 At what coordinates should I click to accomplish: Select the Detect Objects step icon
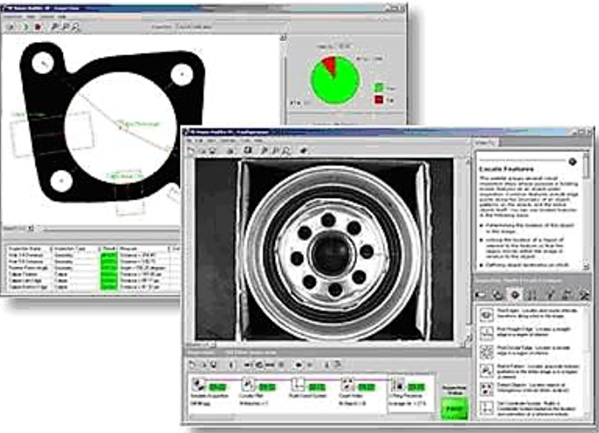pyautogui.click(x=486, y=389)
